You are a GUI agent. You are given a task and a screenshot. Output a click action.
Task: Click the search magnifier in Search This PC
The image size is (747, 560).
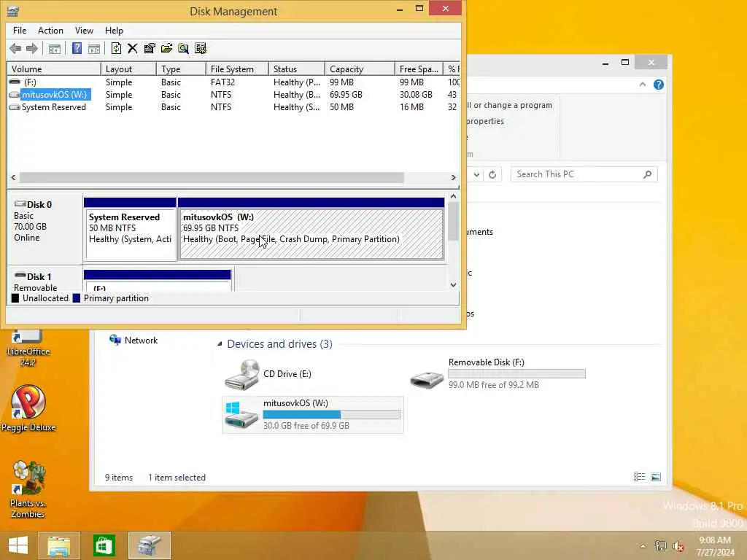647,174
